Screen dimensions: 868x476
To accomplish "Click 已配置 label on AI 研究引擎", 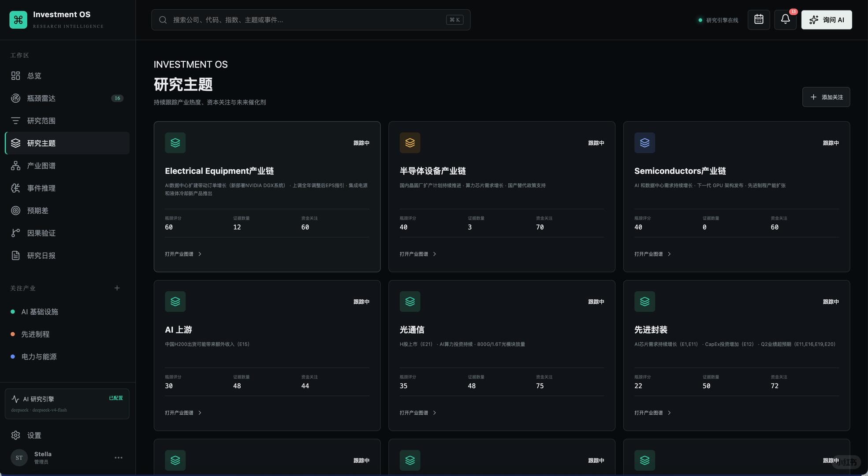I will tap(116, 398).
